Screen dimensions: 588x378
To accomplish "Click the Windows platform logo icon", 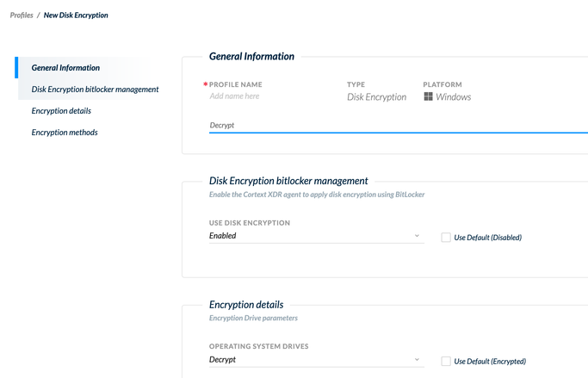I will pos(428,97).
